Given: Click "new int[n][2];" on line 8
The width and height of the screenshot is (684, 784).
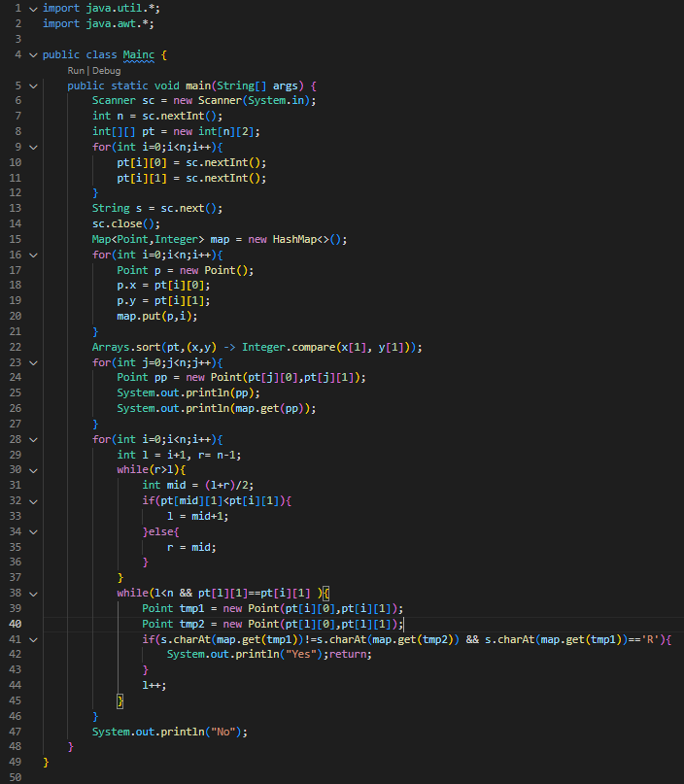Looking at the screenshot, I should coord(217,131).
